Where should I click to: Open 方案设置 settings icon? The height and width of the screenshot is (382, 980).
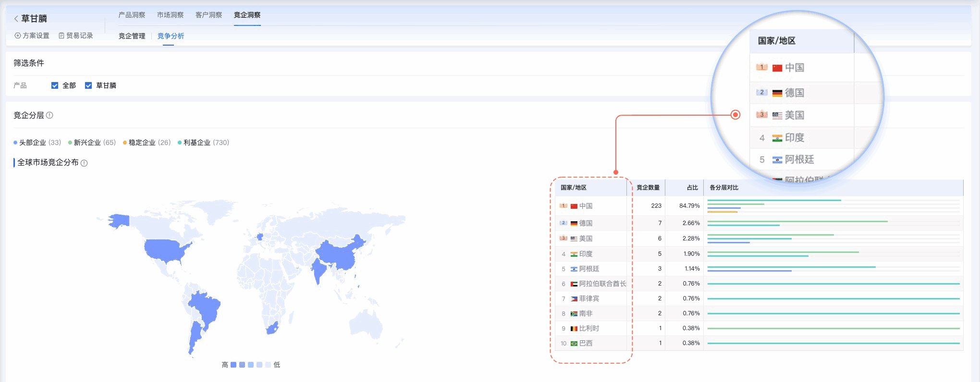click(x=18, y=36)
